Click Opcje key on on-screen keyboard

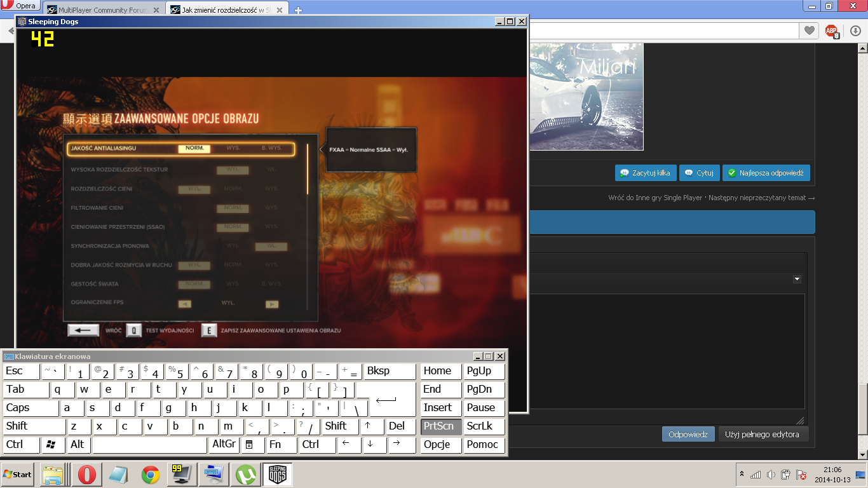click(441, 445)
